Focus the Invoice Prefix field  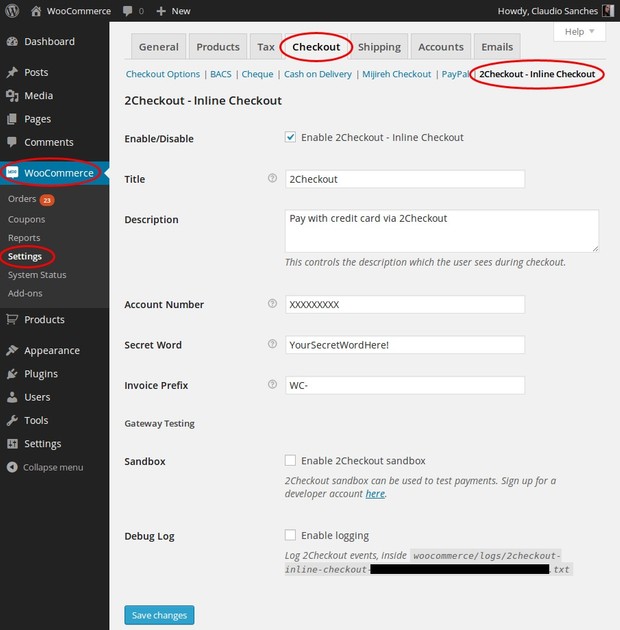coord(405,385)
